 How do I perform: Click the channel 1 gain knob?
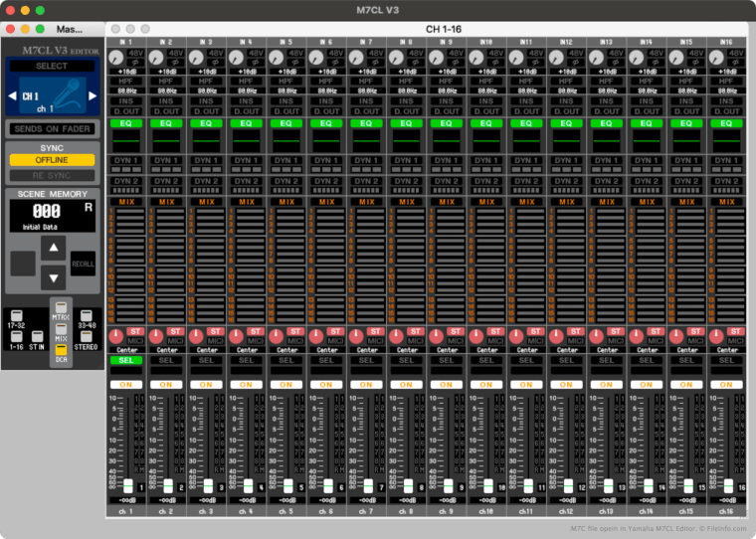click(x=116, y=60)
